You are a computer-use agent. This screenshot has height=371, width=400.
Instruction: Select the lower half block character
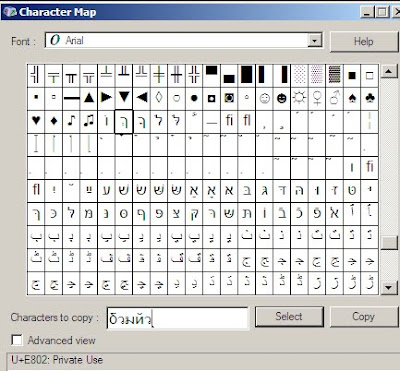click(x=229, y=75)
